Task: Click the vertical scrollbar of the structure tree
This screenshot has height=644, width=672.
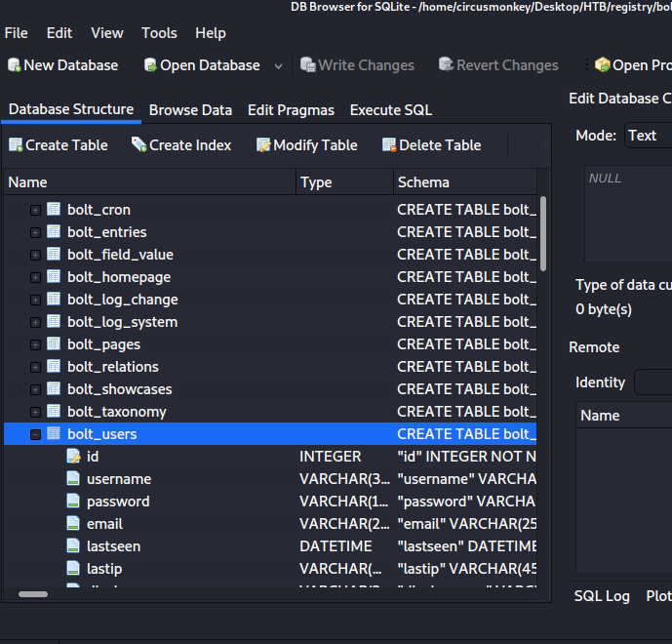Action: point(543,233)
